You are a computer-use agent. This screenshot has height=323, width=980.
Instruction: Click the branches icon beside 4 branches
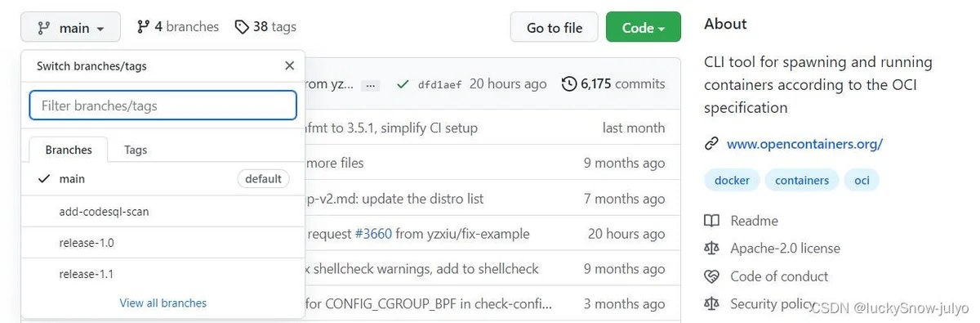(x=143, y=27)
